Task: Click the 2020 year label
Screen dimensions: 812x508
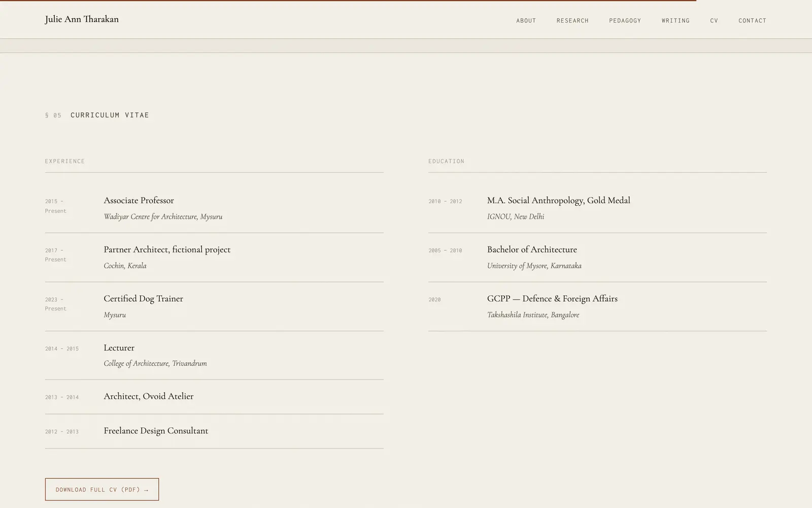Action: [434, 300]
